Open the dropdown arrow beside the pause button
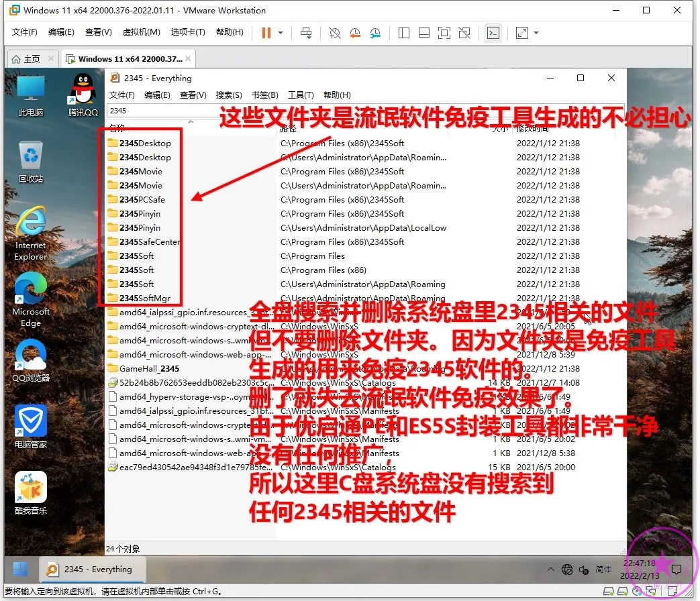Viewport: 700px width, 601px height. (x=281, y=32)
